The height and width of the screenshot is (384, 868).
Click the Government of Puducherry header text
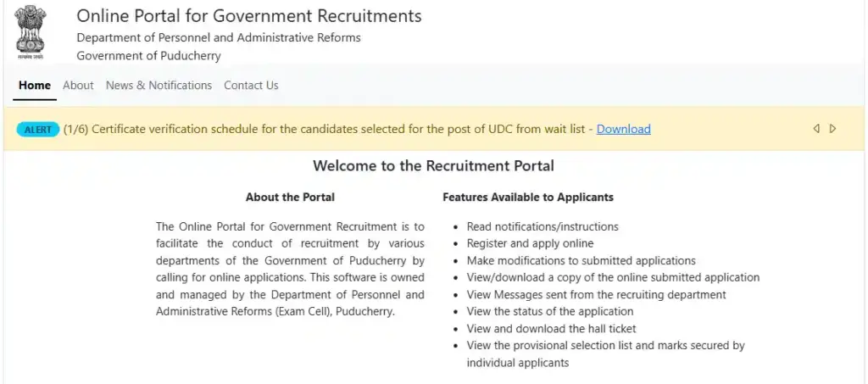coord(148,56)
